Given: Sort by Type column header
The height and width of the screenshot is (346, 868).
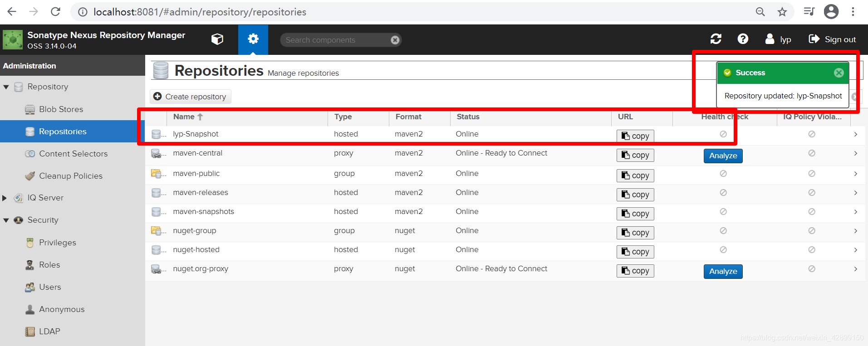Looking at the screenshot, I should point(358,117).
